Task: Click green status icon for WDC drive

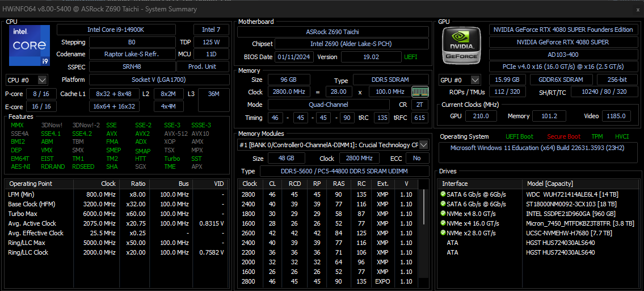Action: pyautogui.click(x=443, y=194)
